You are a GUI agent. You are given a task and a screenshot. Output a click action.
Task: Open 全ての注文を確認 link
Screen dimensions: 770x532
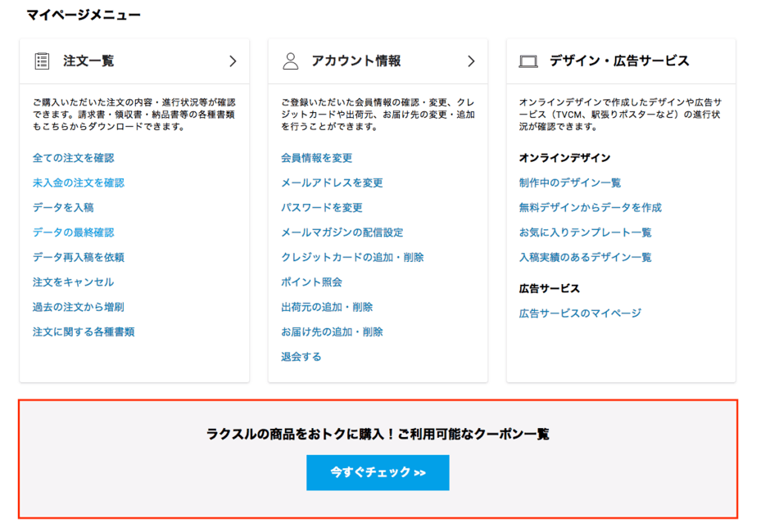point(73,158)
